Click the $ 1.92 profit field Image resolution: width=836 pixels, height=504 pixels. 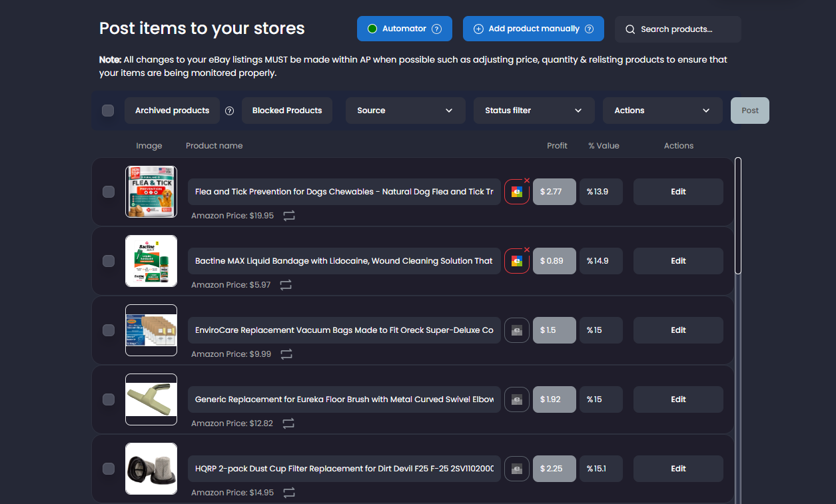554,399
